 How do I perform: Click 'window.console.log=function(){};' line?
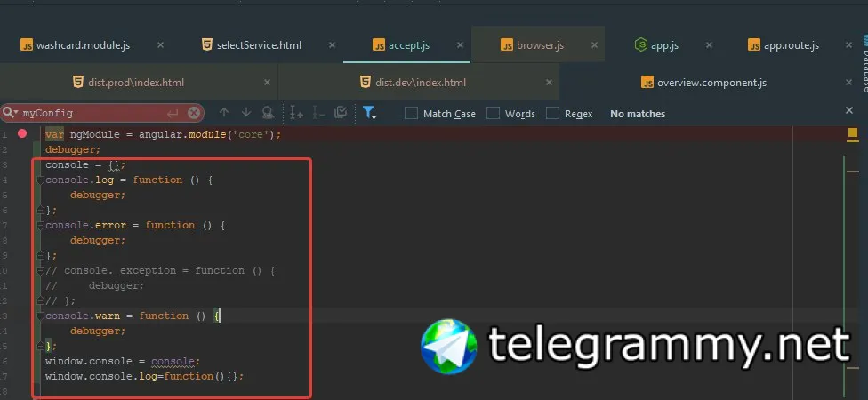pos(144,376)
